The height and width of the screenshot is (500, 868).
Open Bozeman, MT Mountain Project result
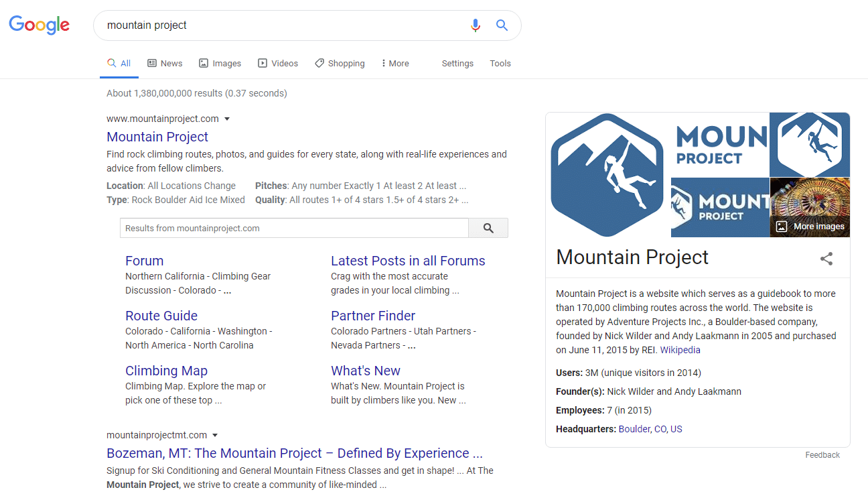coord(295,453)
